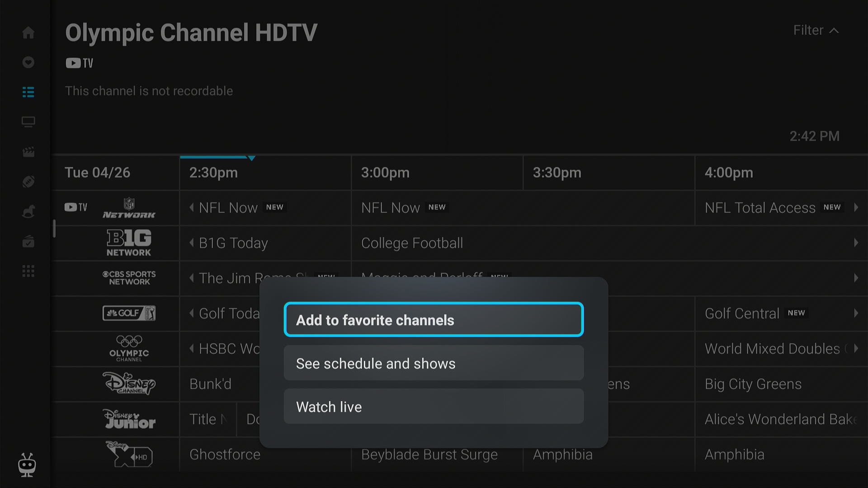
Task: Select Watch live option
Action: tap(434, 407)
